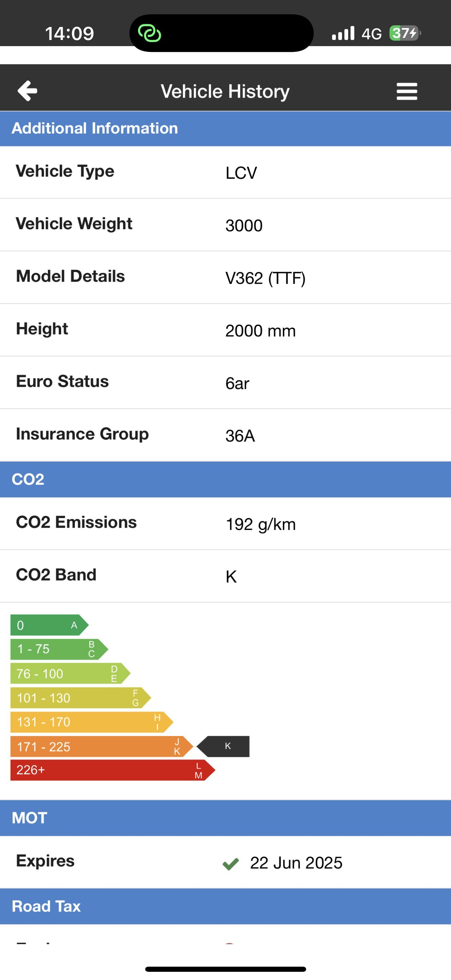Tap the MOT expiry date 22 Jun 2025
This screenshot has width=451, height=980.
[296, 863]
